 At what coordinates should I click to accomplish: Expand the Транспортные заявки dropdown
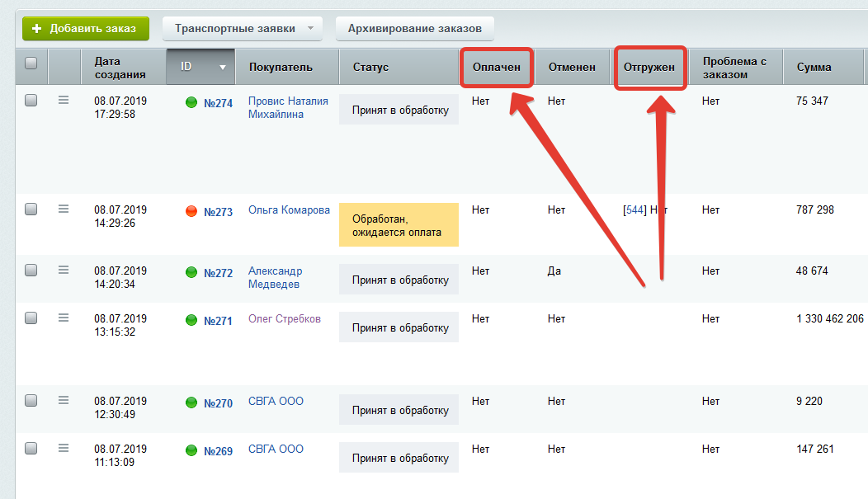[x=310, y=28]
